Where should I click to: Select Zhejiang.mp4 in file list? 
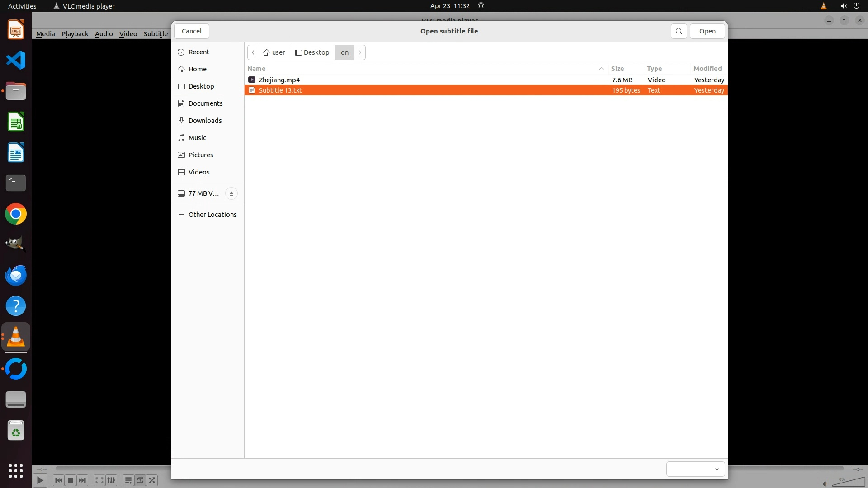point(279,80)
